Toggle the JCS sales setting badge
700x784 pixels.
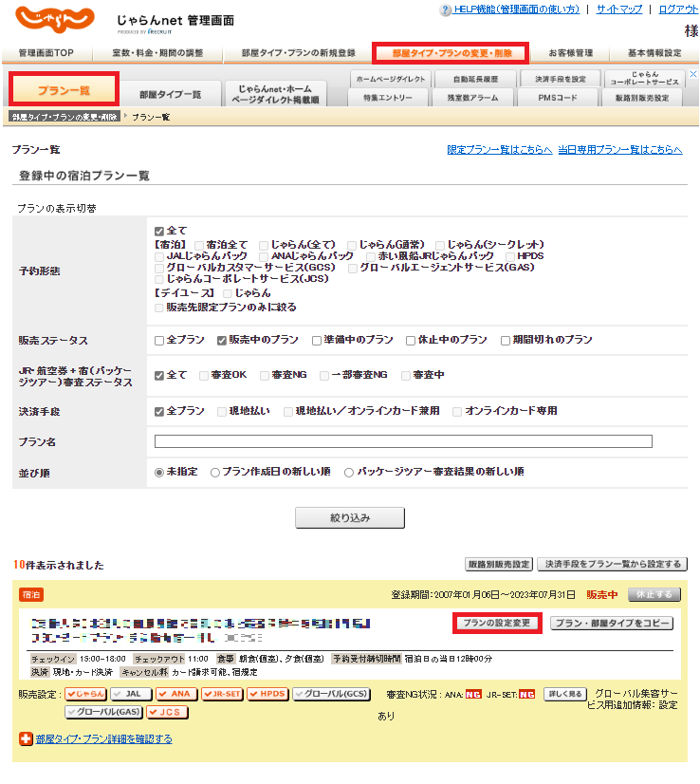[x=167, y=712]
